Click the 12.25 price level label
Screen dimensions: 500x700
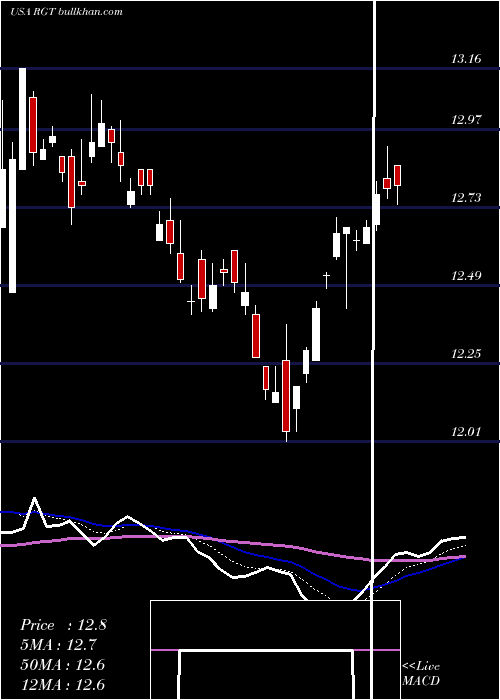click(467, 354)
